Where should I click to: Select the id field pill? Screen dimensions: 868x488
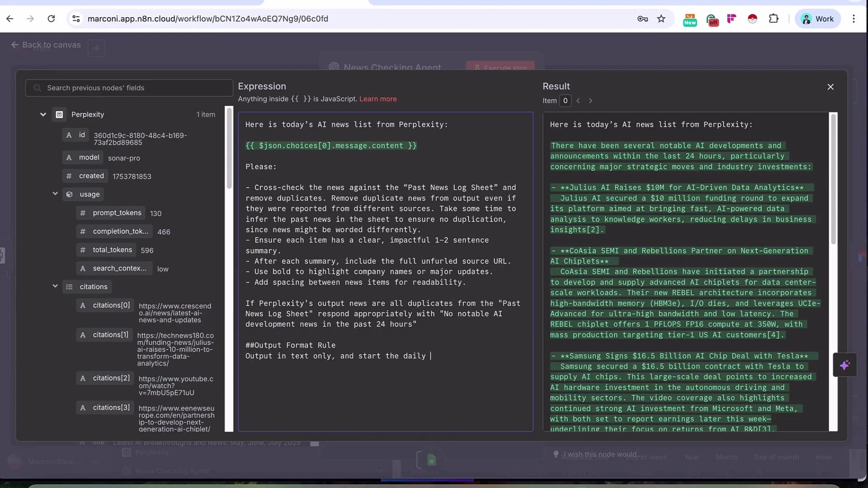76,135
